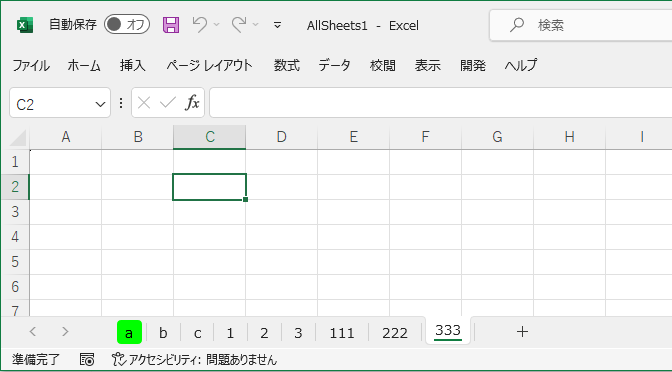Viewport: 672px width, 372px height.
Task: Undo the last action
Action: [x=200, y=24]
